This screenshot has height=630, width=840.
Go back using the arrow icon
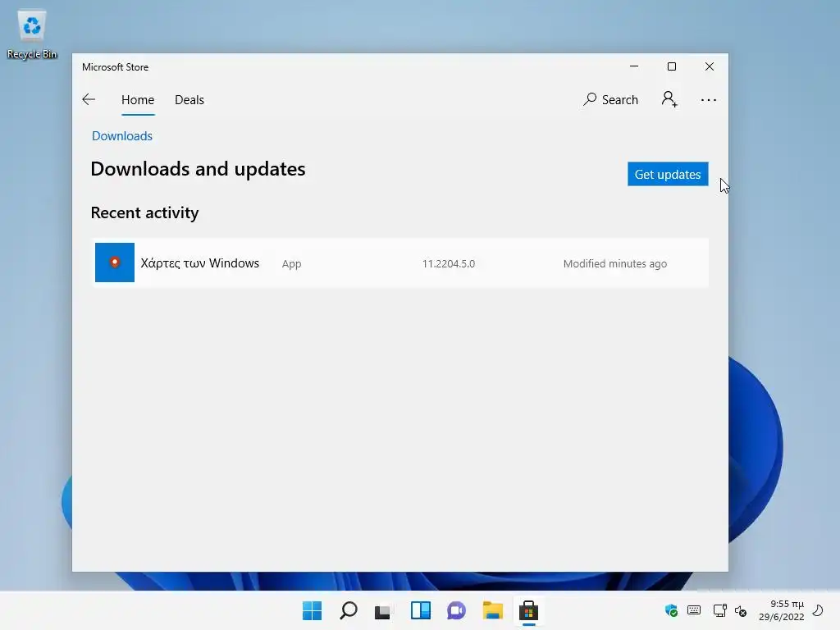click(89, 99)
